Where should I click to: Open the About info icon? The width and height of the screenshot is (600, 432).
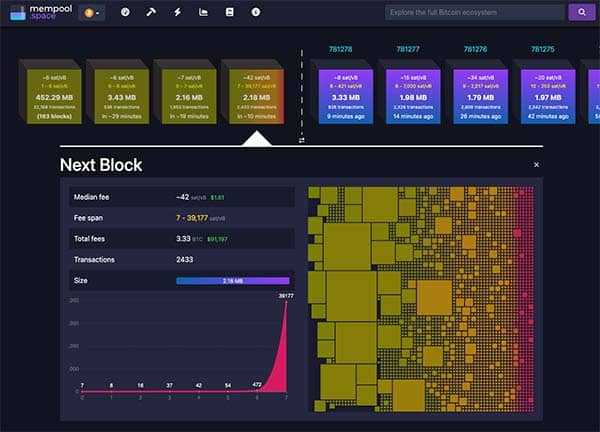click(255, 13)
